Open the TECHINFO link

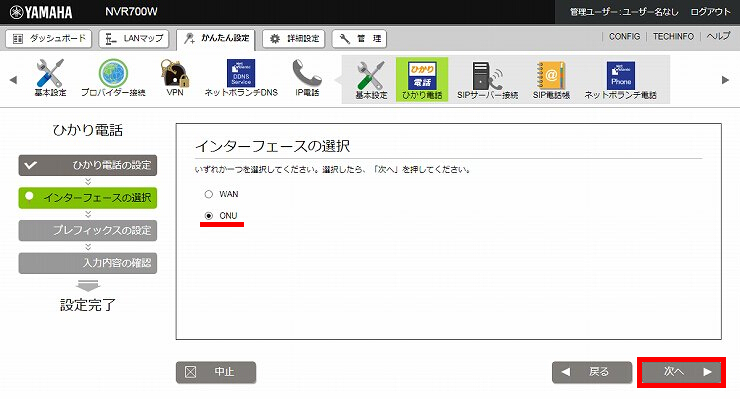pos(673,36)
